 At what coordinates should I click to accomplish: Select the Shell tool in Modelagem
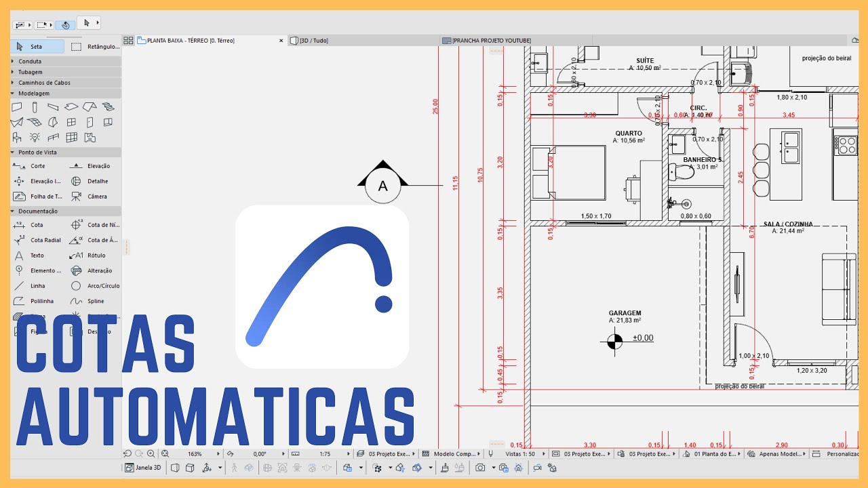[x=17, y=122]
